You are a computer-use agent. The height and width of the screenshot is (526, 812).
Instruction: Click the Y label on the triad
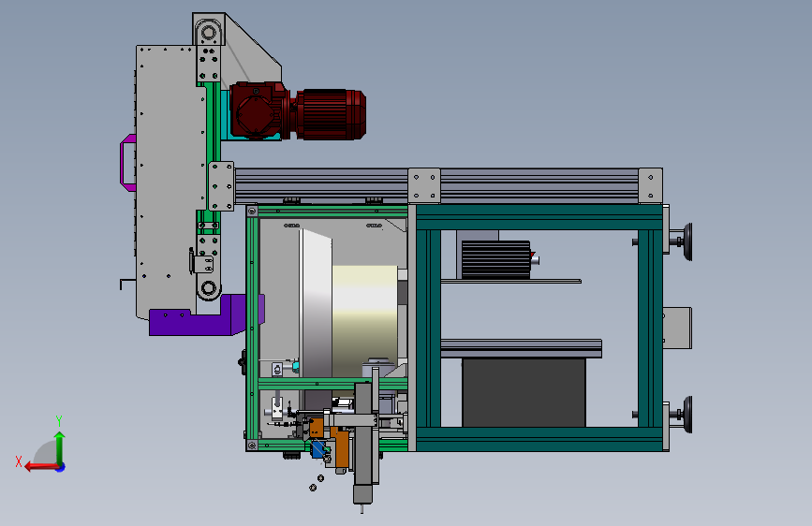click(x=59, y=421)
